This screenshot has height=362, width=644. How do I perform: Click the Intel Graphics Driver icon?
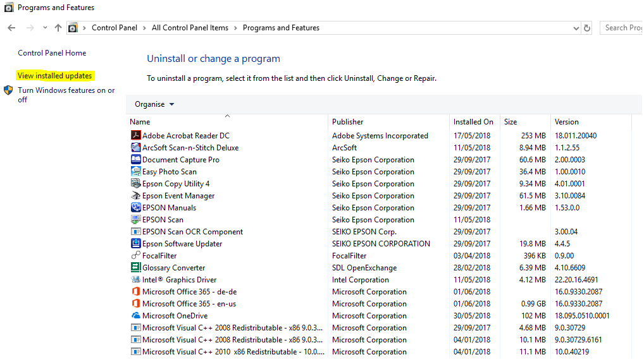pos(135,279)
